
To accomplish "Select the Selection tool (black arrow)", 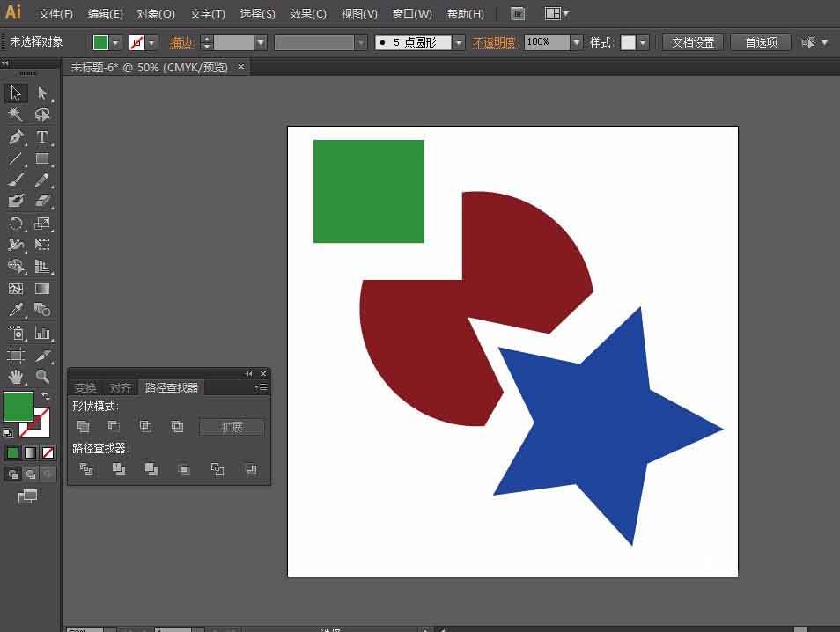I will pos(16,93).
